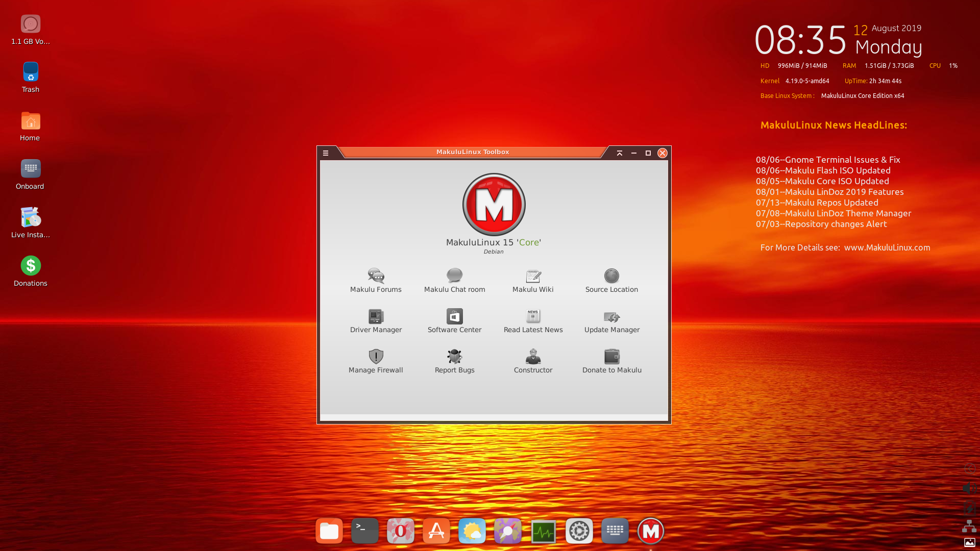Select the Home folder desktop icon
Screen dimensions: 980x551
31,127
